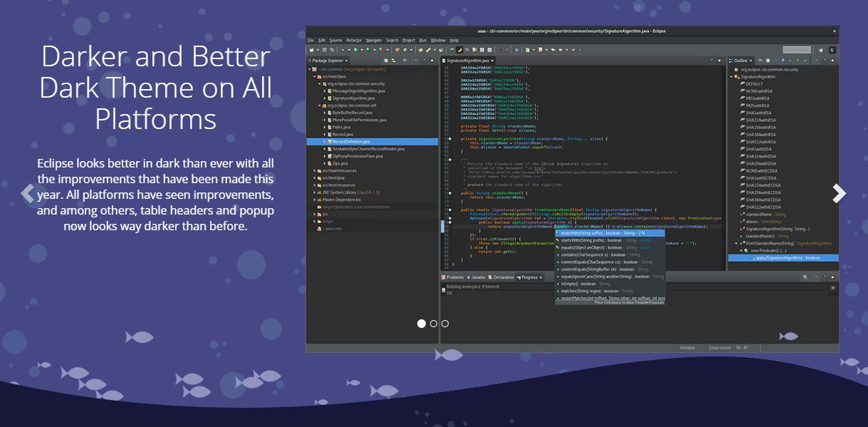The height and width of the screenshot is (427, 868).
Task: Select MessageDigestAlgorithm.java in Package Explorer
Action: [358, 91]
